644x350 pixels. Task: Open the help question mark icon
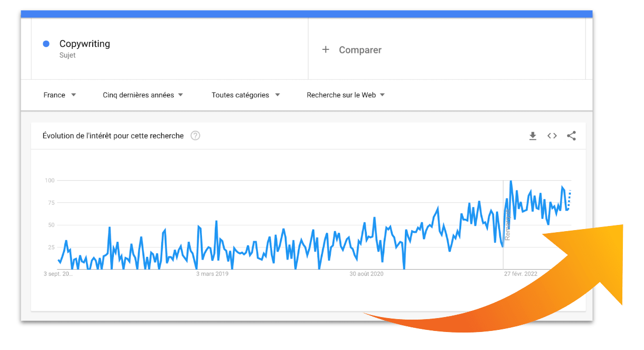(195, 136)
